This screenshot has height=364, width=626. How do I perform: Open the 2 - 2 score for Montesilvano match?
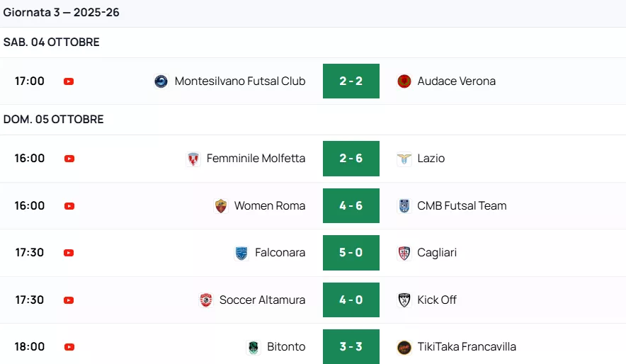351,81
